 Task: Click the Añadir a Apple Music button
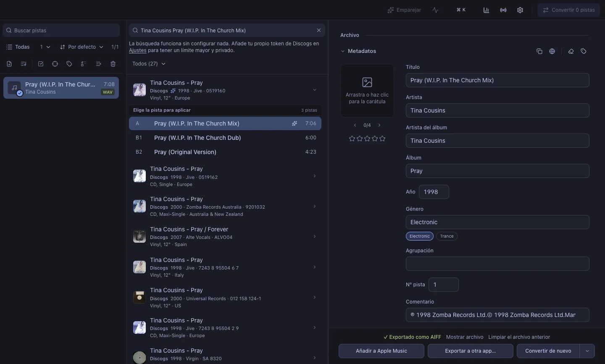pyautogui.click(x=381, y=351)
